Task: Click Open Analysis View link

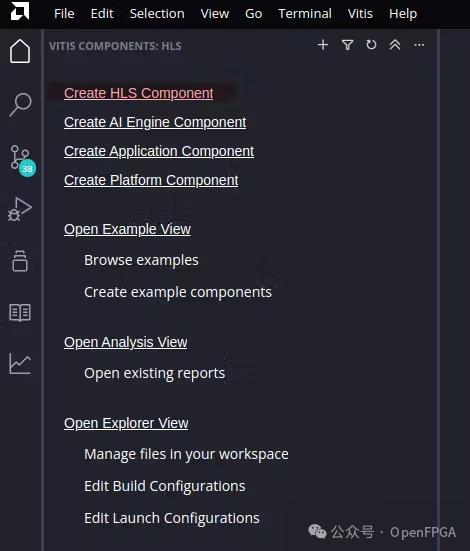Action: pyautogui.click(x=125, y=342)
